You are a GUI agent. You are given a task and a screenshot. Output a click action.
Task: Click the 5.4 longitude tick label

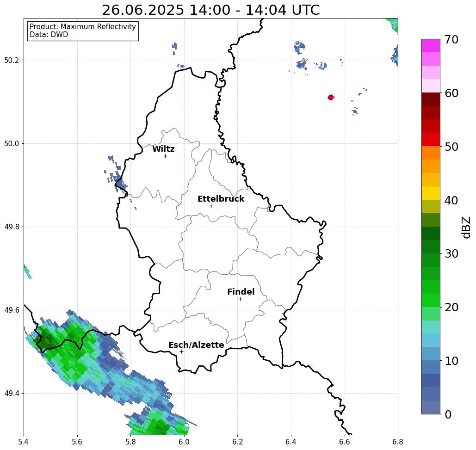click(24, 442)
